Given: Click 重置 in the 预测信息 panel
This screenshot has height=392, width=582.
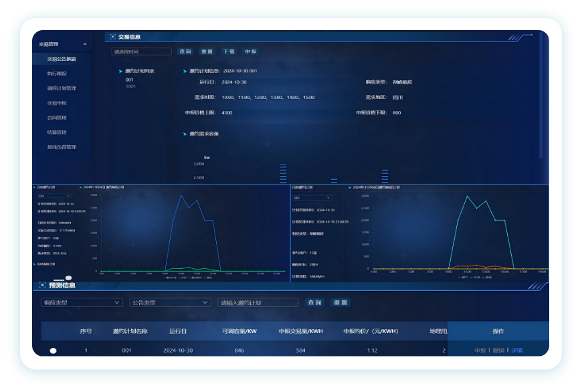Looking at the screenshot, I should click(341, 302).
